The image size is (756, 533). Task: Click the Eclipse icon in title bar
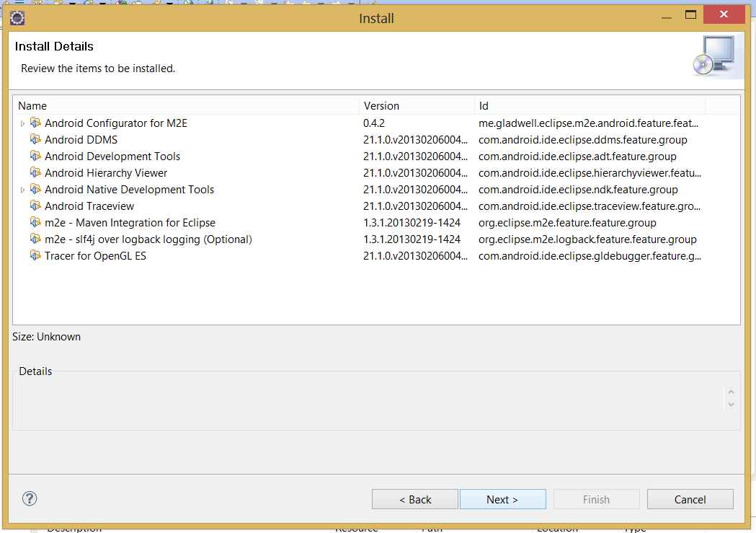(18, 18)
